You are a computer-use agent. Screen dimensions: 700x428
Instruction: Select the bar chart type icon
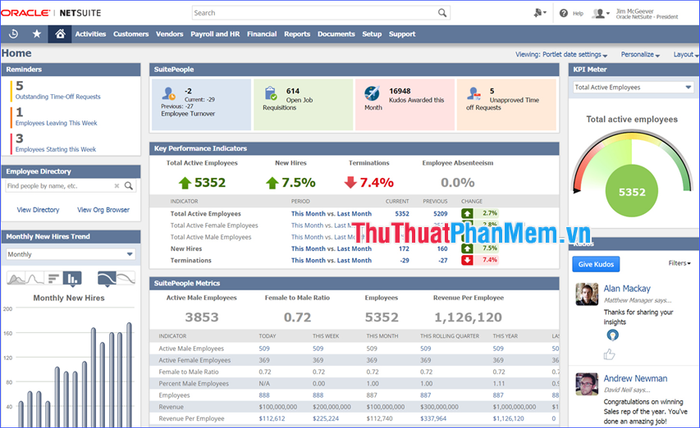(x=72, y=279)
